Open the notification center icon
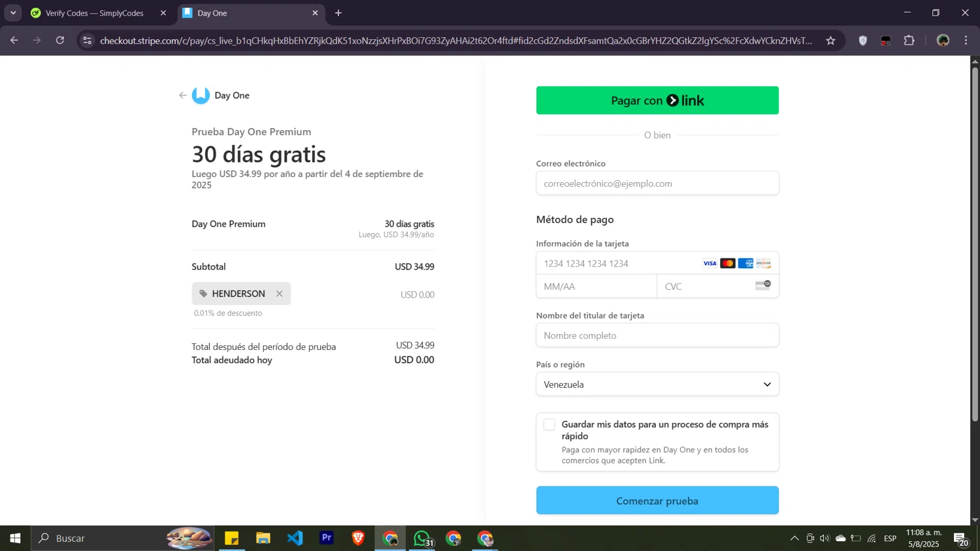Screen dimensions: 980x551 pyautogui.click(x=961, y=539)
